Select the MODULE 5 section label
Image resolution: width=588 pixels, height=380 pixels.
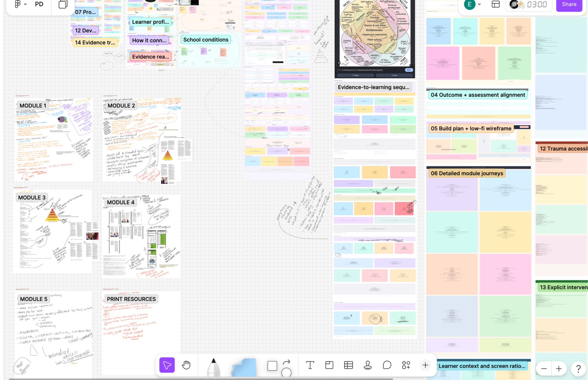34,299
